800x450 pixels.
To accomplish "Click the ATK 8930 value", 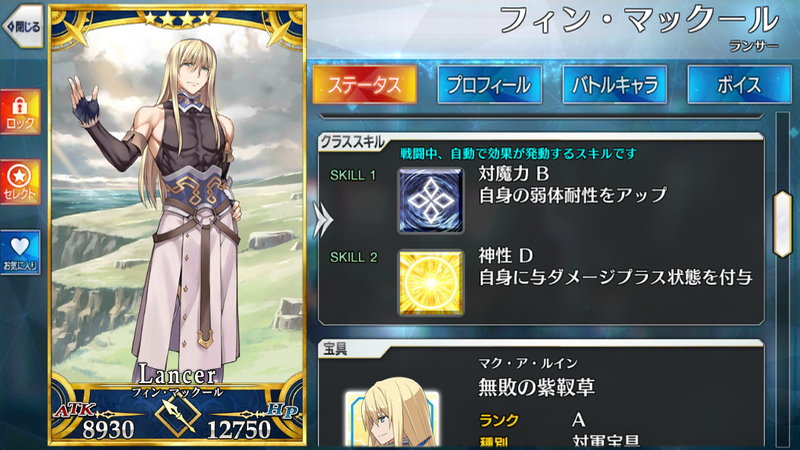I will (x=108, y=430).
